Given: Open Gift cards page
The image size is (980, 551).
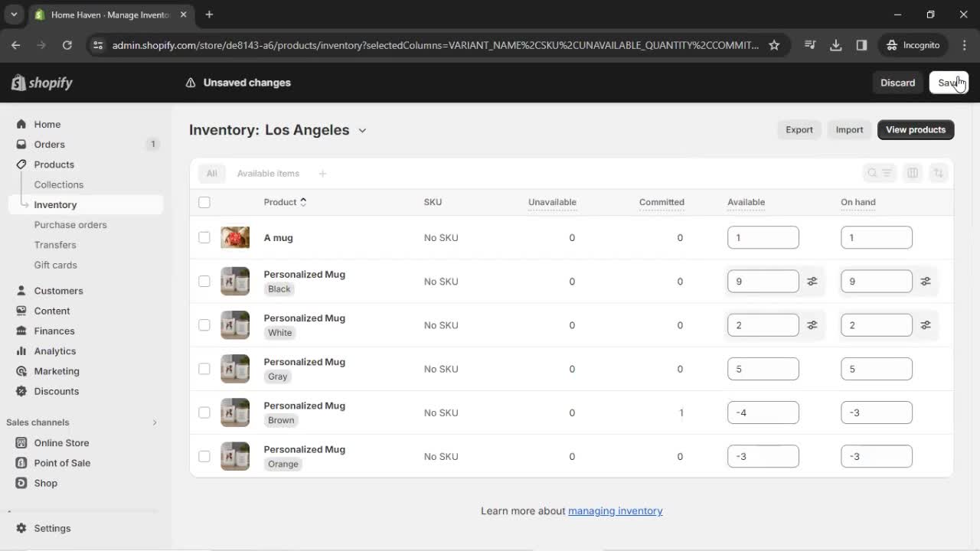Looking at the screenshot, I should (x=55, y=265).
